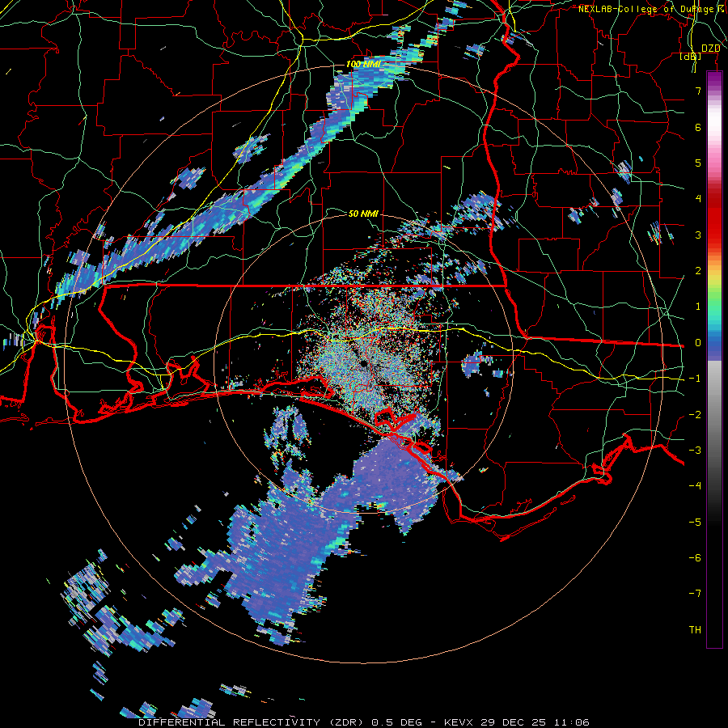The width and height of the screenshot is (728, 728).
Task: Click the "DZD" legend title
Action: (x=710, y=49)
